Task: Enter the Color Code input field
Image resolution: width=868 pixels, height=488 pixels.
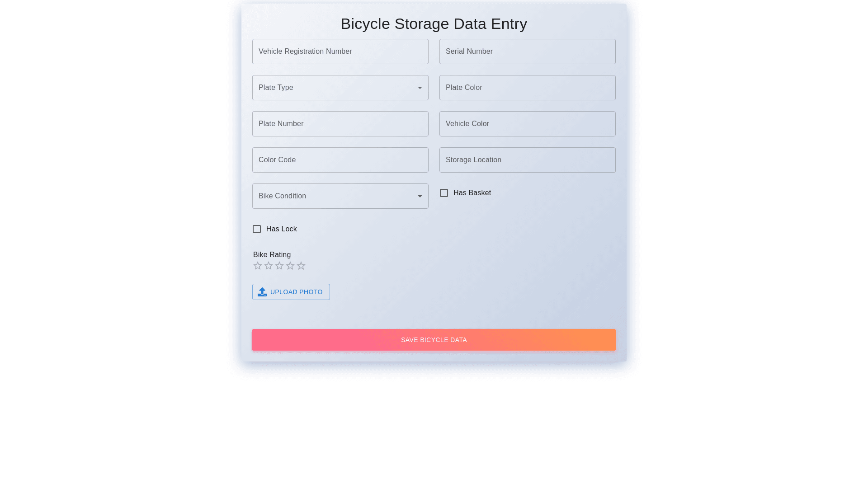Action: (x=340, y=160)
